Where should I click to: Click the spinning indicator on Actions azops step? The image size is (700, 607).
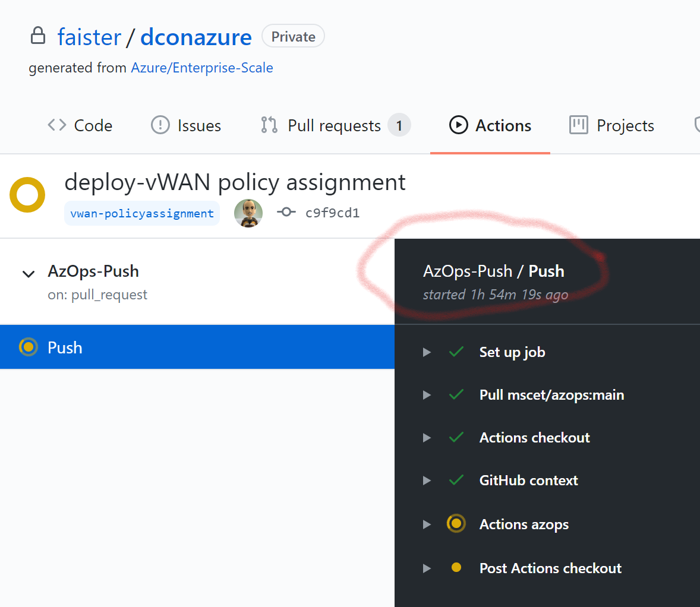coord(456,524)
